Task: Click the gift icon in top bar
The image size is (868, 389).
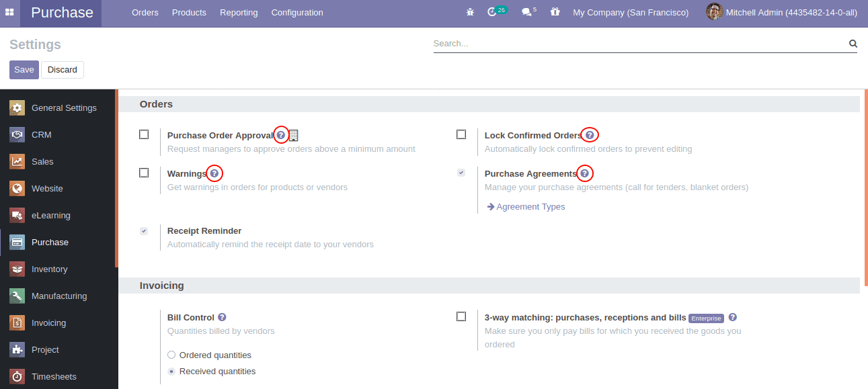Action: tap(555, 12)
